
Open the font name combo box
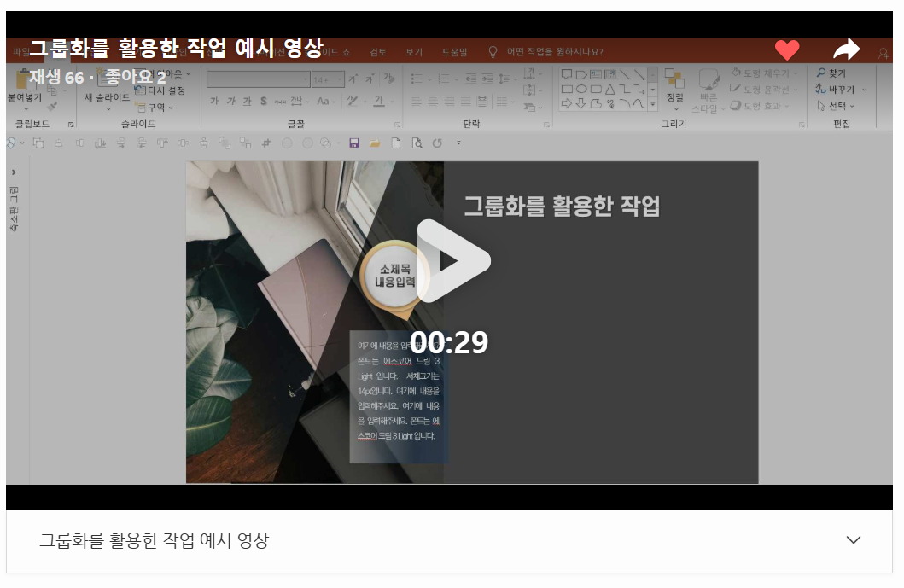pyautogui.click(x=259, y=79)
